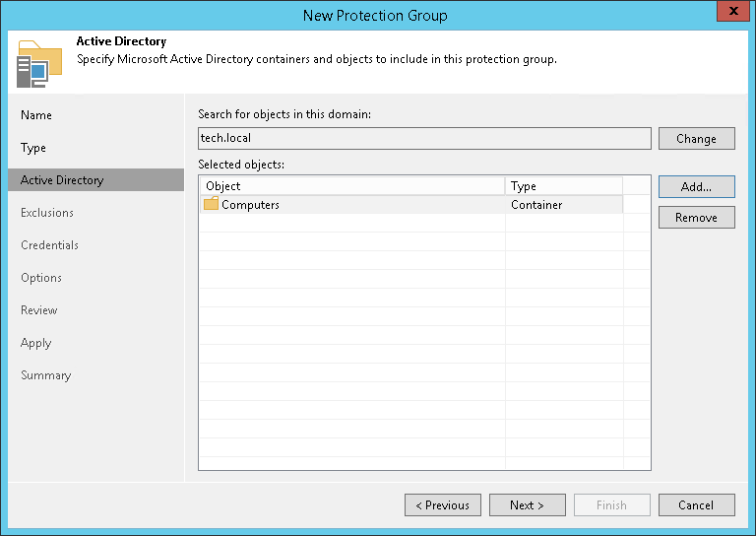This screenshot has width=756, height=536.
Task: Click the Active Directory wizard header icon
Action: coord(32,64)
